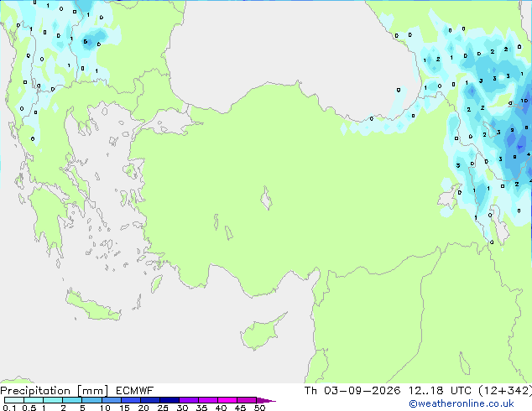The width and height of the screenshot is (532, 411).
Task: Pick the 30 mm purple legend swatch
Action: click(x=189, y=400)
